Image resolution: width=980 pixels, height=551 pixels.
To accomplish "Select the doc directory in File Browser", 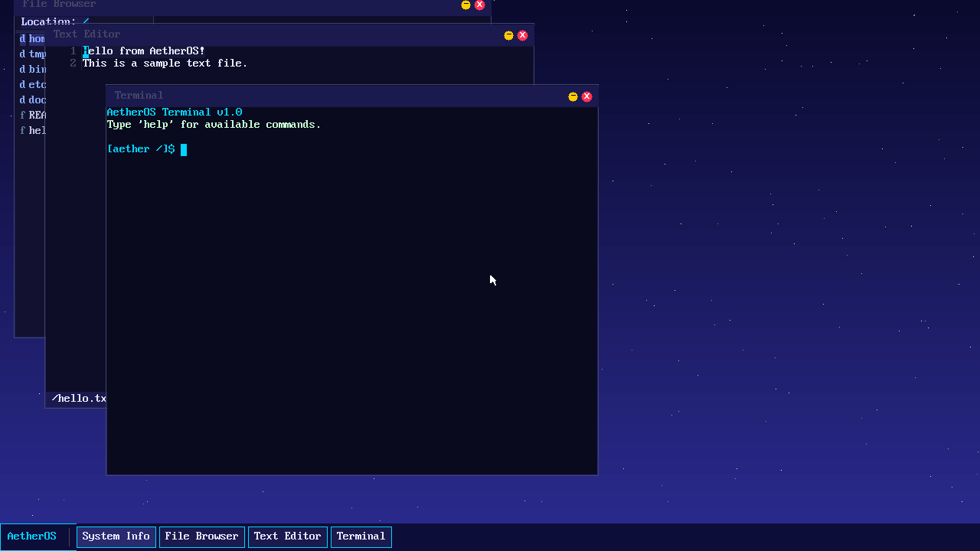I will (31, 100).
